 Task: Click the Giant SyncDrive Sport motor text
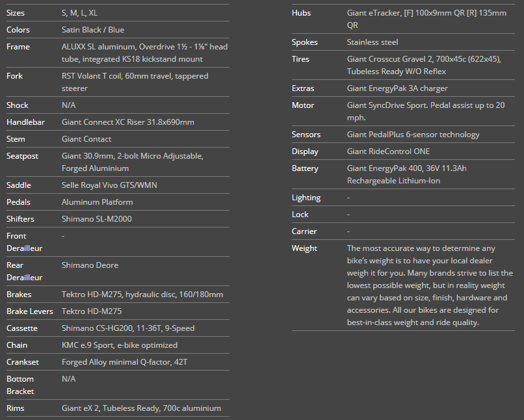point(425,111)
